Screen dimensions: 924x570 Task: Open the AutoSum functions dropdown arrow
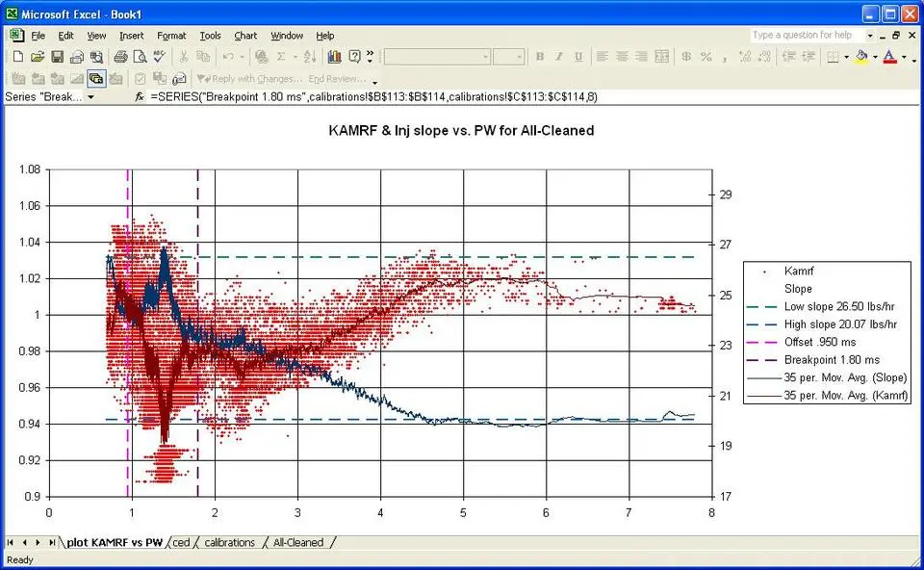(295, 57)
